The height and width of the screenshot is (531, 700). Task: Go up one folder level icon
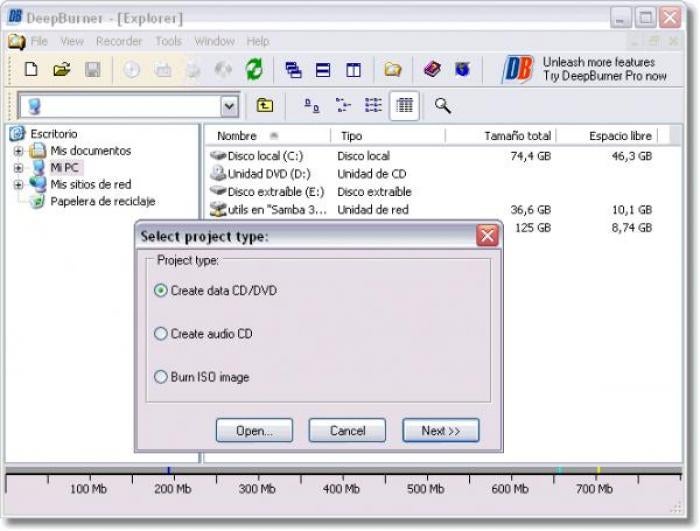[x=265, y=105]
